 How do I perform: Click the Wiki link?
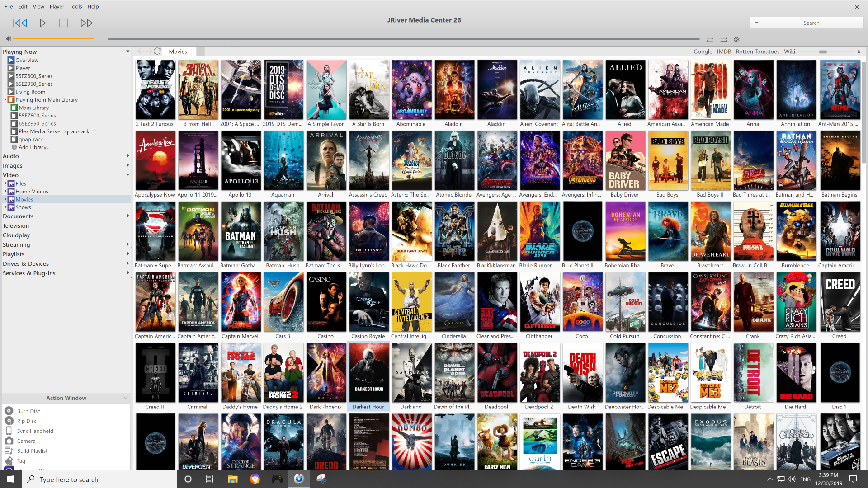789,52
